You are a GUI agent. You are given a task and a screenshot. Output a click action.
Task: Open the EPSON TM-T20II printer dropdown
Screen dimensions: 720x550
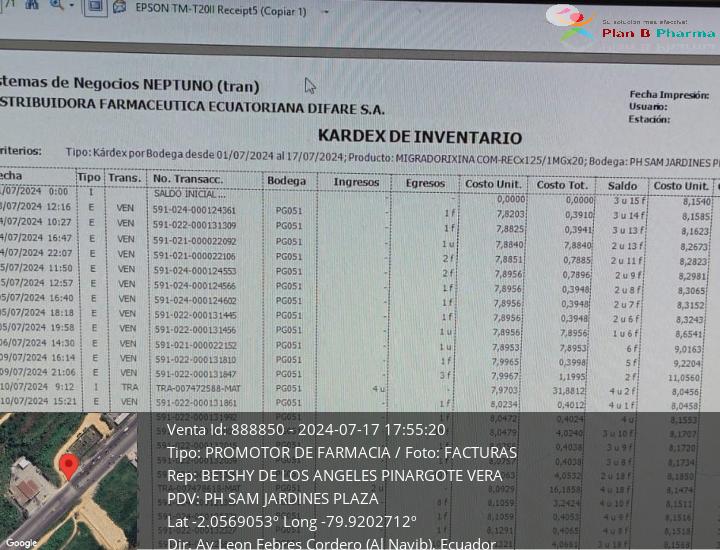(326, 12)
